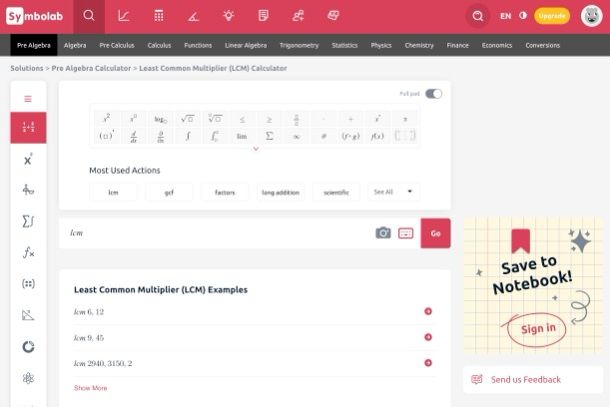The image size is (610, 407).
Task: Insert the lim keypad symbol
Action: [242, 136]
